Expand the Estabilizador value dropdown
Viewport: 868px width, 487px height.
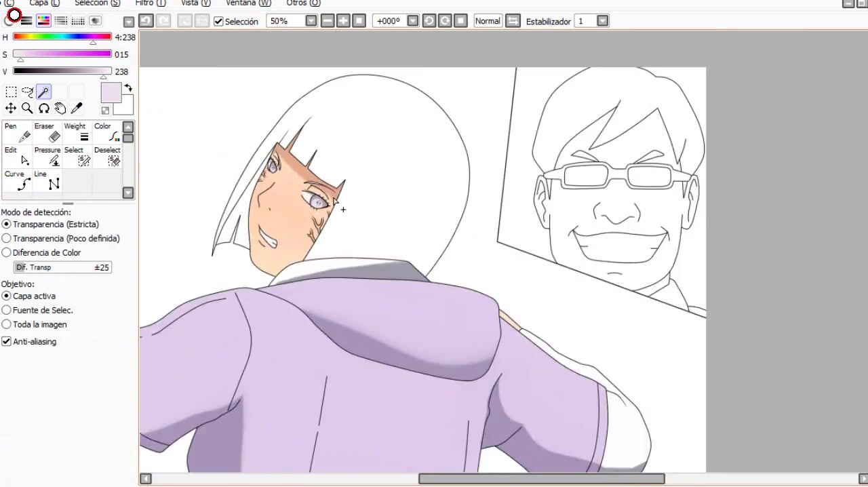602,21
